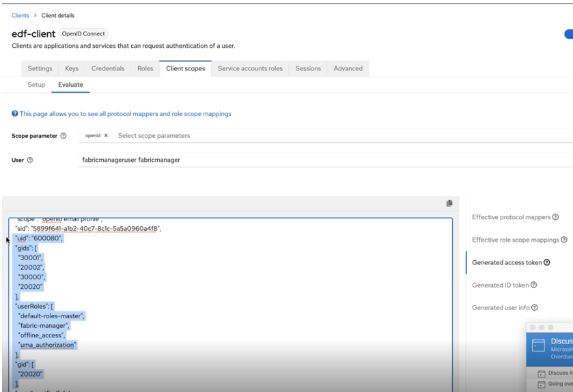Click the blue info icon before page description

tap(14, 113)
